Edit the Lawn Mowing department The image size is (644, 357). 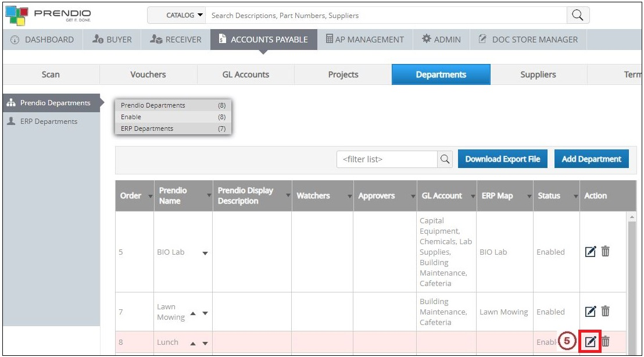[591, 312]
